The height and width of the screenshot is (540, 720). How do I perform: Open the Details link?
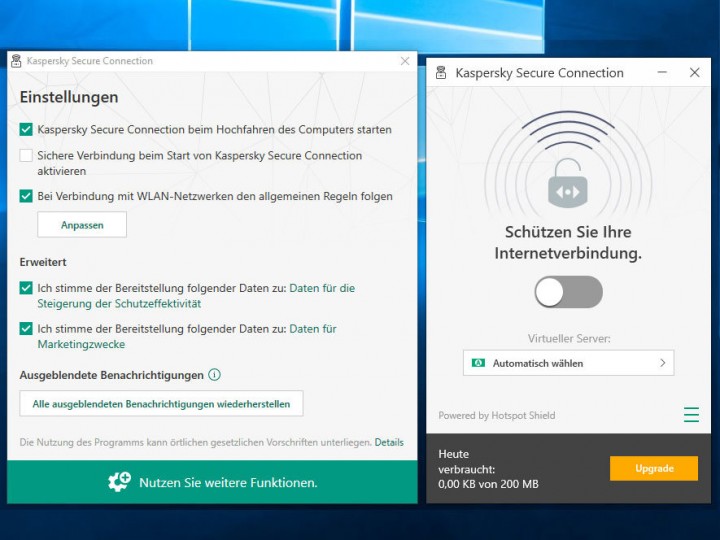point(389,442)
